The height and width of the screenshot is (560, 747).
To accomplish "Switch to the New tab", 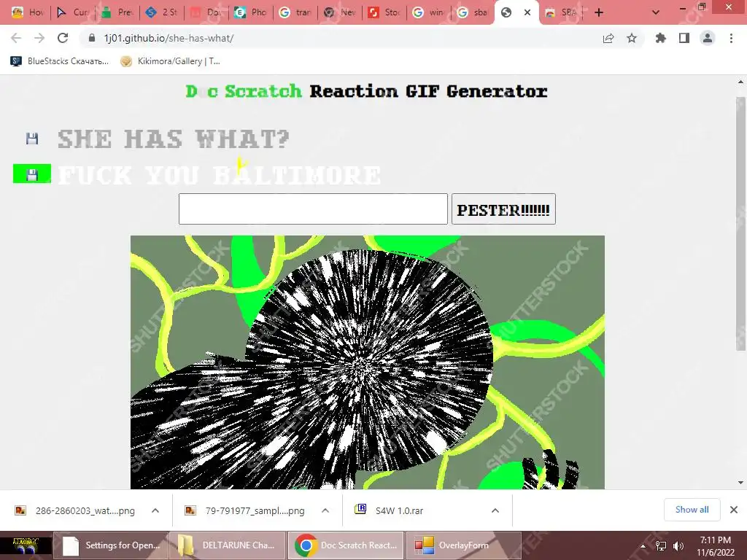I will tap(339, 12).
